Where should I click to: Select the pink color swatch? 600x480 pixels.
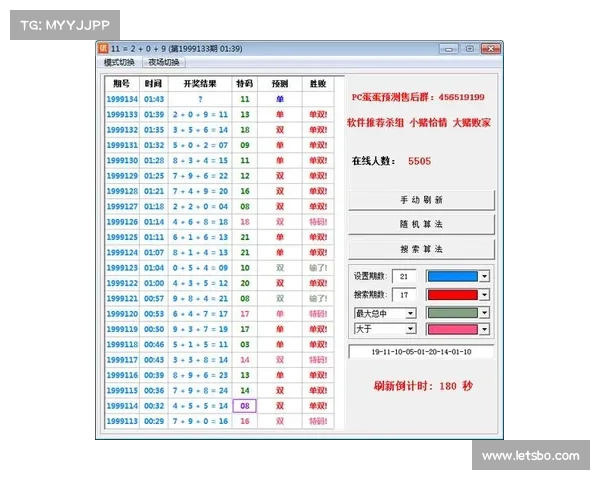pos(453,329)
